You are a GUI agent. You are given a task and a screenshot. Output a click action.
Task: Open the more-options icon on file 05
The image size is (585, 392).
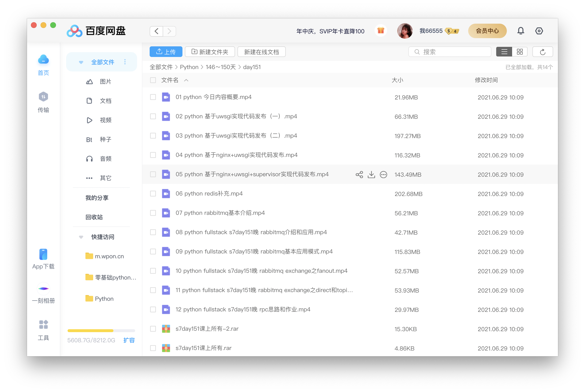coord(383,175)
